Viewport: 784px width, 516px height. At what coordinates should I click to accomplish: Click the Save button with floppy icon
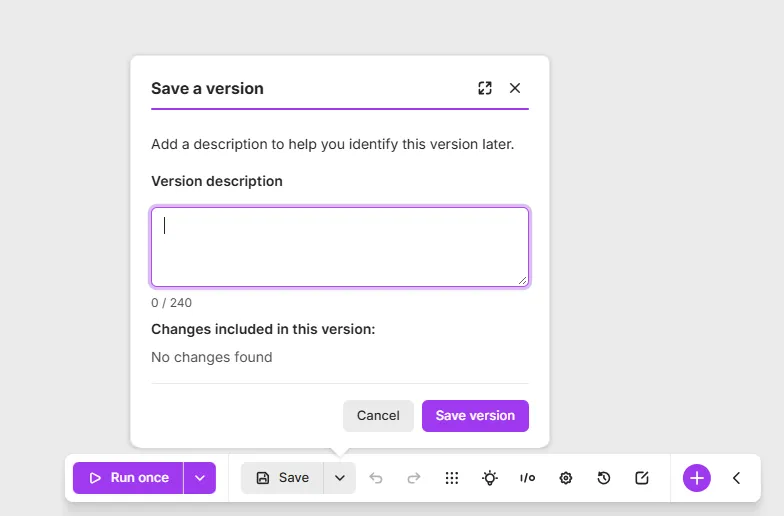(282, 478)
